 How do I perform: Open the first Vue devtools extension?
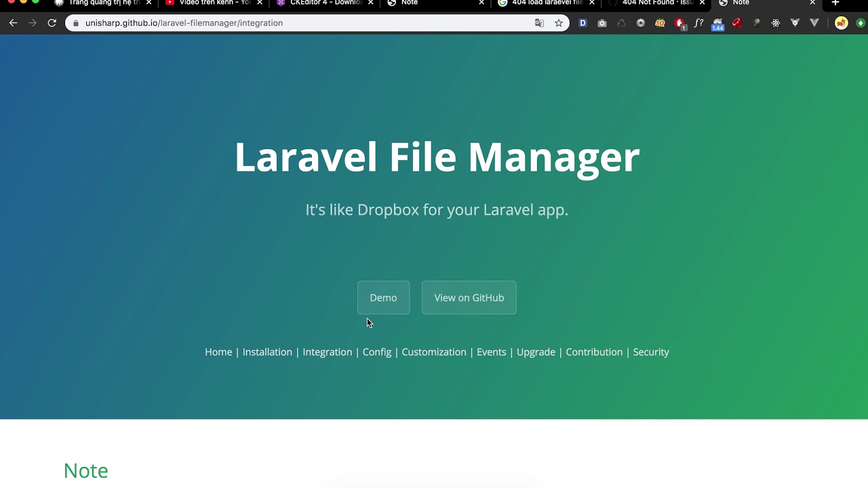click(x=795, y=23)
